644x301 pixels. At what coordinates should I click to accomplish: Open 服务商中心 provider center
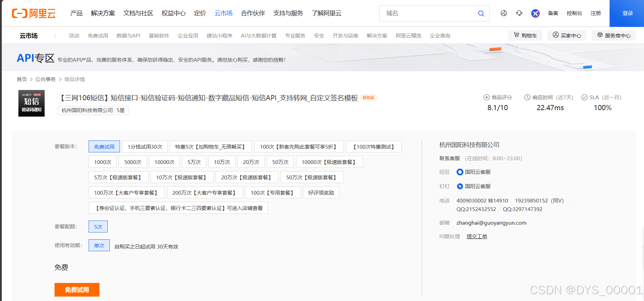click(614, 35)
